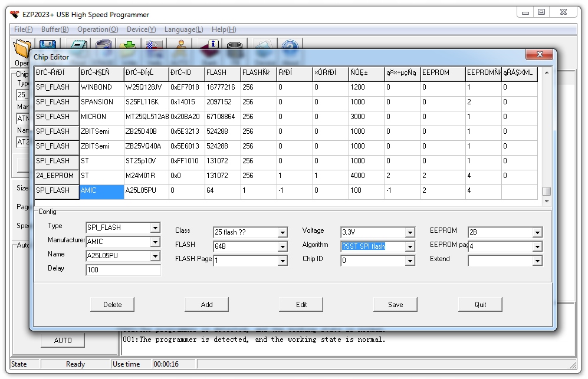This screenshot has height=379, width=588.
Task: Expand the Type dropdown showing SPI_FLASH
Action: tap(155, 228)
